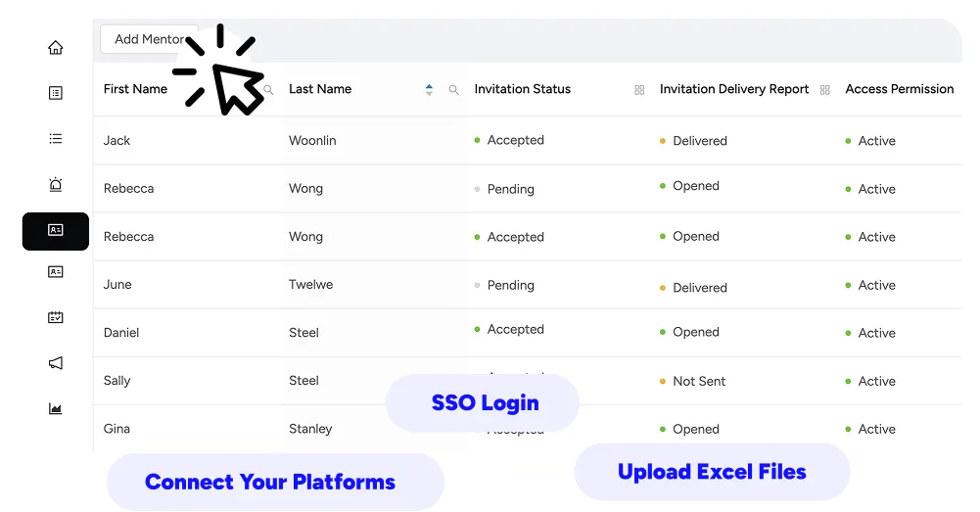This screenshot has width=980, height=512.
Task: Open the document list sidebar icon
Action: coord(56,93)
